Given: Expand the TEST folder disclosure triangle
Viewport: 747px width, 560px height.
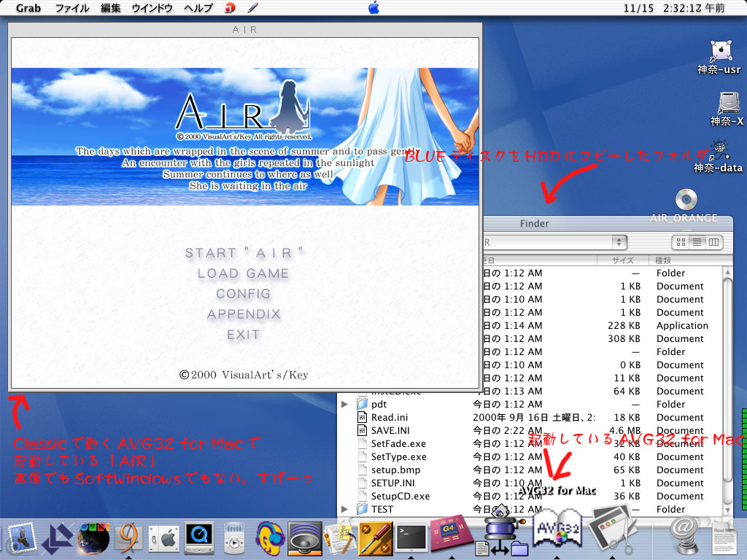Looking at the screenshot, I should 345,509.
